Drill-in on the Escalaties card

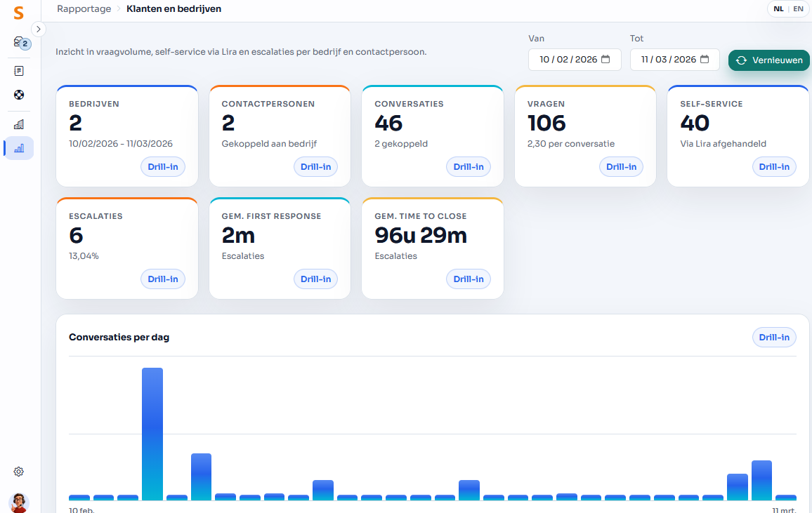tap(163, 279)
